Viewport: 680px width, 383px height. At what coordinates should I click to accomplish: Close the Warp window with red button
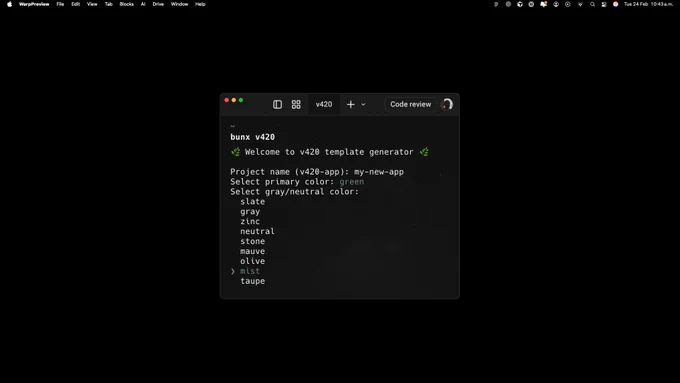pos(226,100)
